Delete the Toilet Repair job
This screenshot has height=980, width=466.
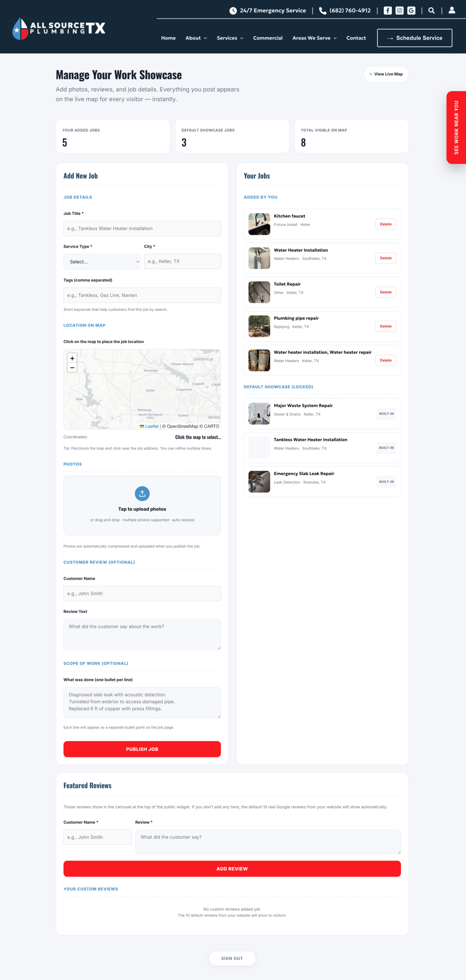click(386, 292)
